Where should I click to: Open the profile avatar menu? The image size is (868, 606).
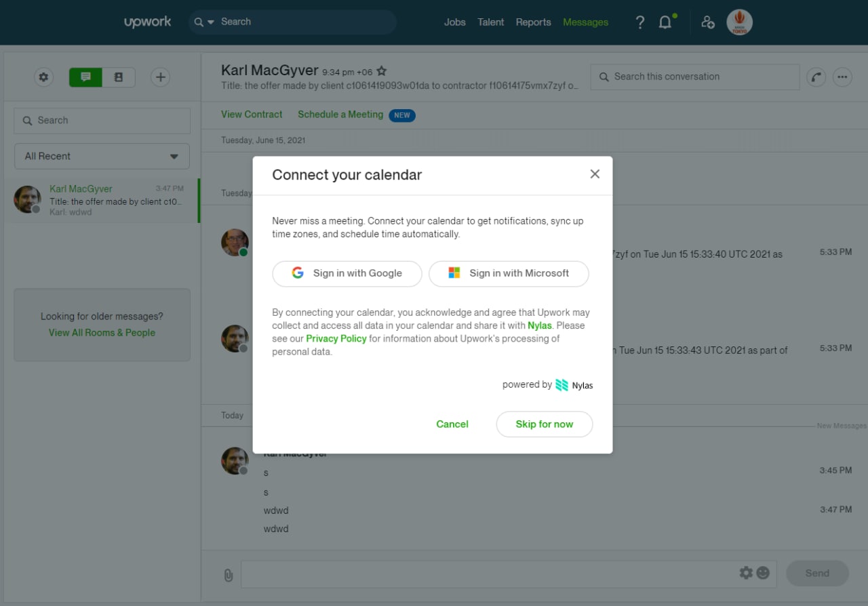(739, 22)
